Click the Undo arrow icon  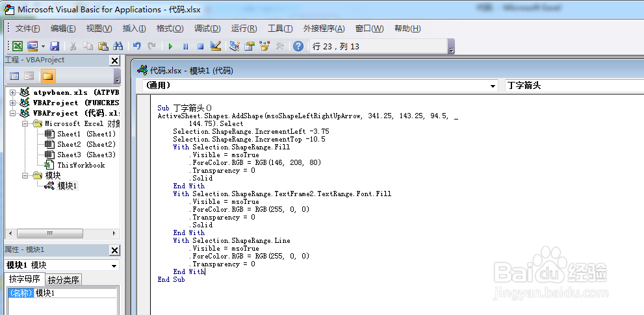[x=137, y=46]
